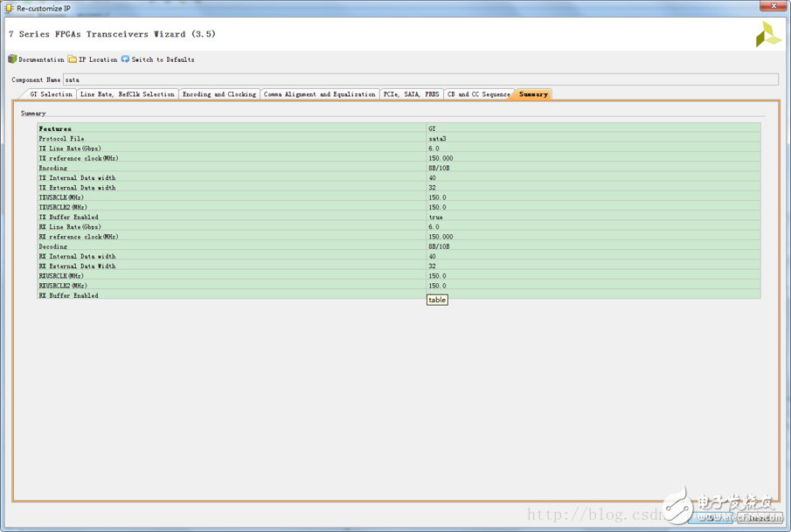Go to Encoding and Clocking tab
791x532 pixels.
coord(219,94)
